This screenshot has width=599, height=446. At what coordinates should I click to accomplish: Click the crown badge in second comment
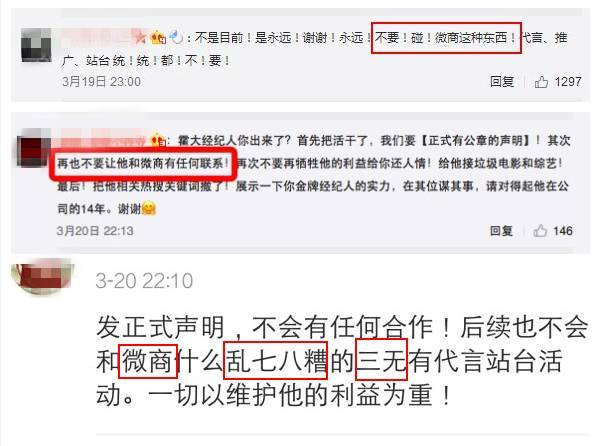(158, 141)
